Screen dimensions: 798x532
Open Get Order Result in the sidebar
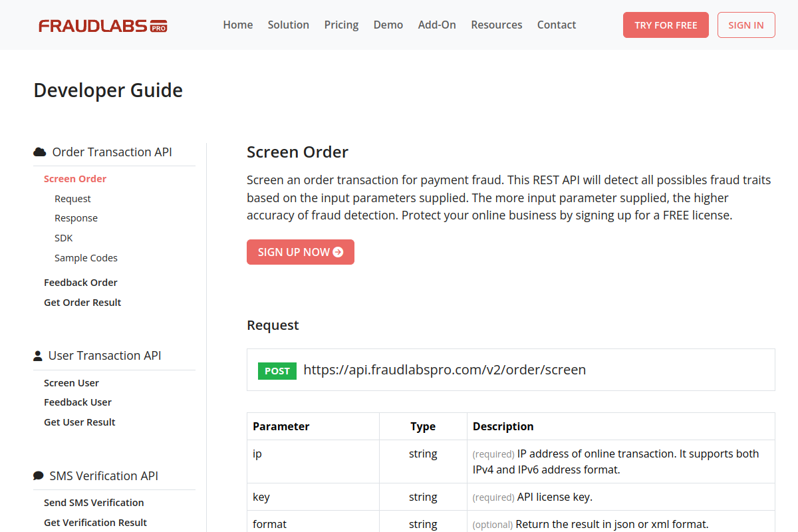click(82, 303)
